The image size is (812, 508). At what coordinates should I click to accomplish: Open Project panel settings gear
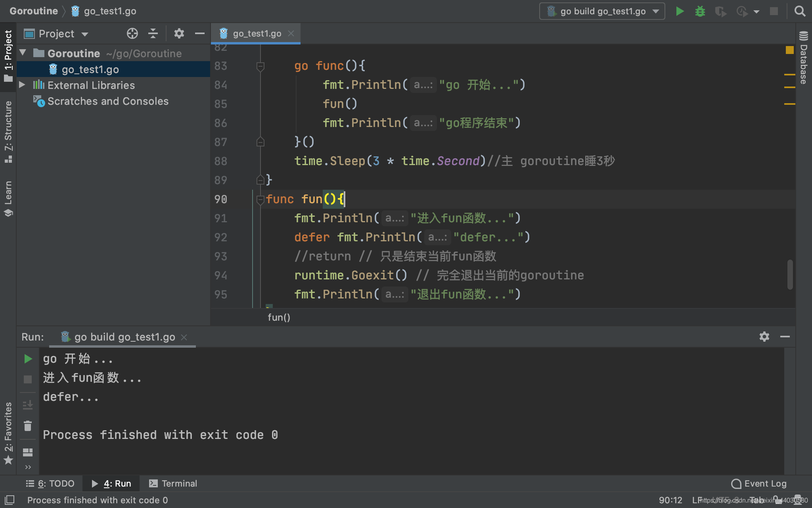point(179,34)
